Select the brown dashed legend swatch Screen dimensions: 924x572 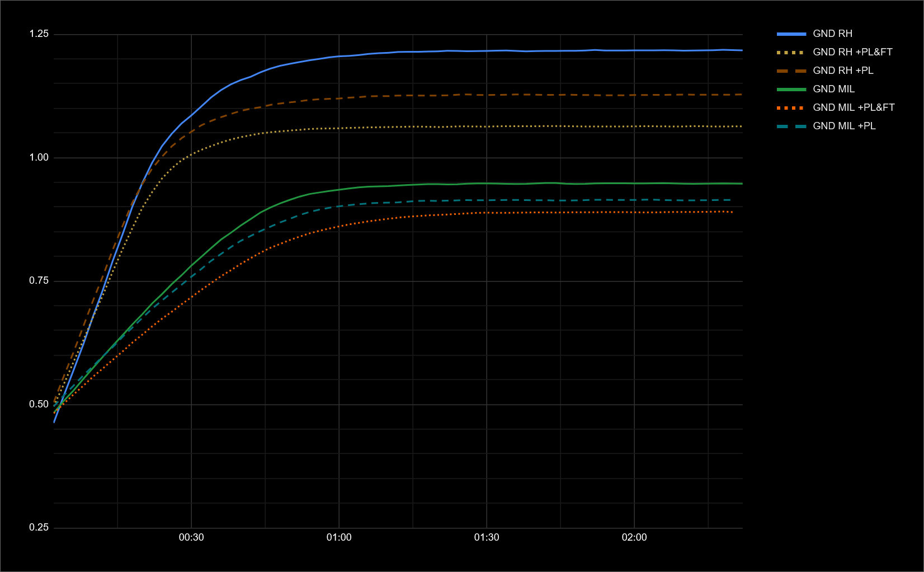791,71
